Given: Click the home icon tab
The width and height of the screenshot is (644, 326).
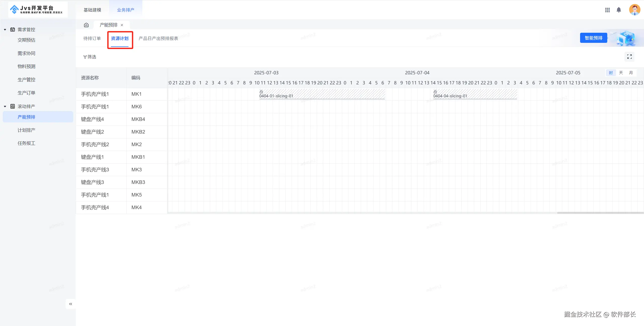Looking at the screenshot, I should pyautogui.click(x=86, y=25).
